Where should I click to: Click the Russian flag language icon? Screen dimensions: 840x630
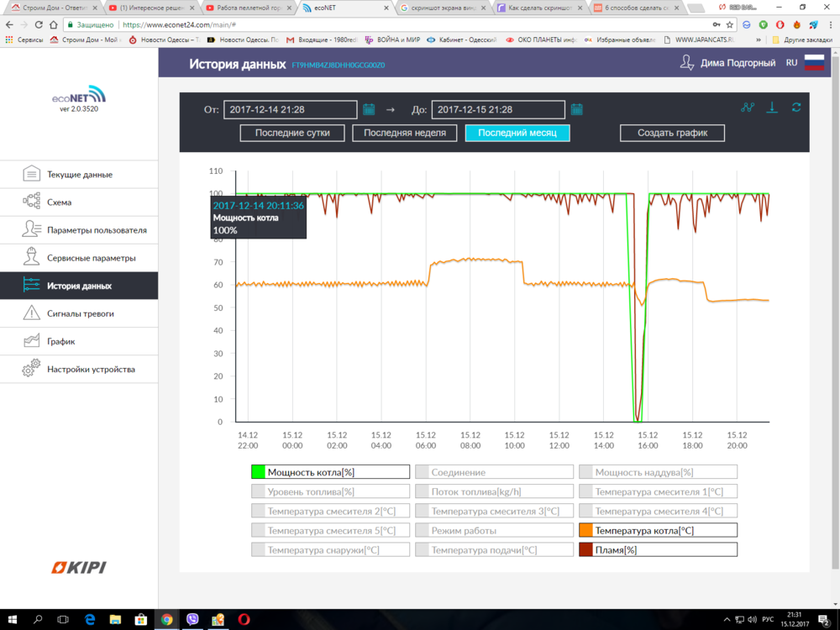[814, 63]
